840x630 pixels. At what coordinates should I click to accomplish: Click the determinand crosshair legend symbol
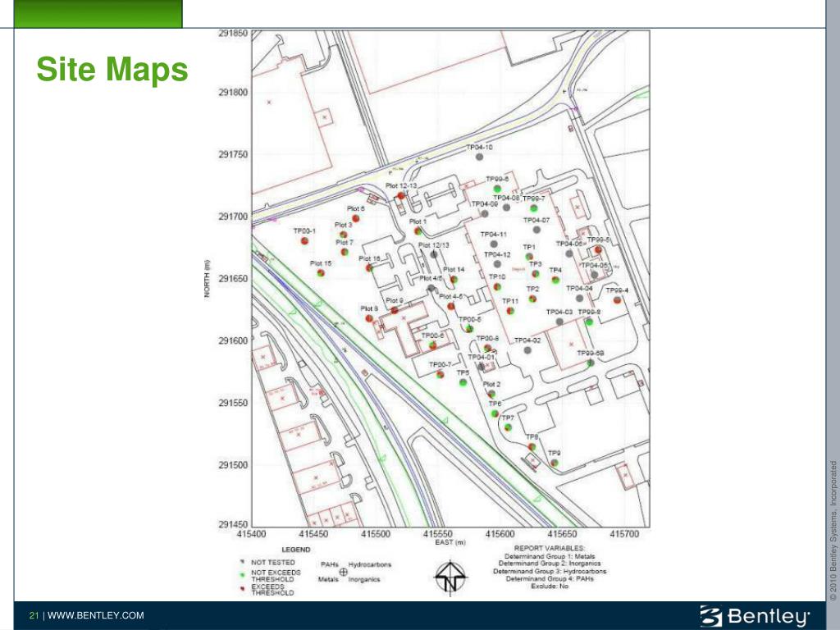tap(344, 572)
